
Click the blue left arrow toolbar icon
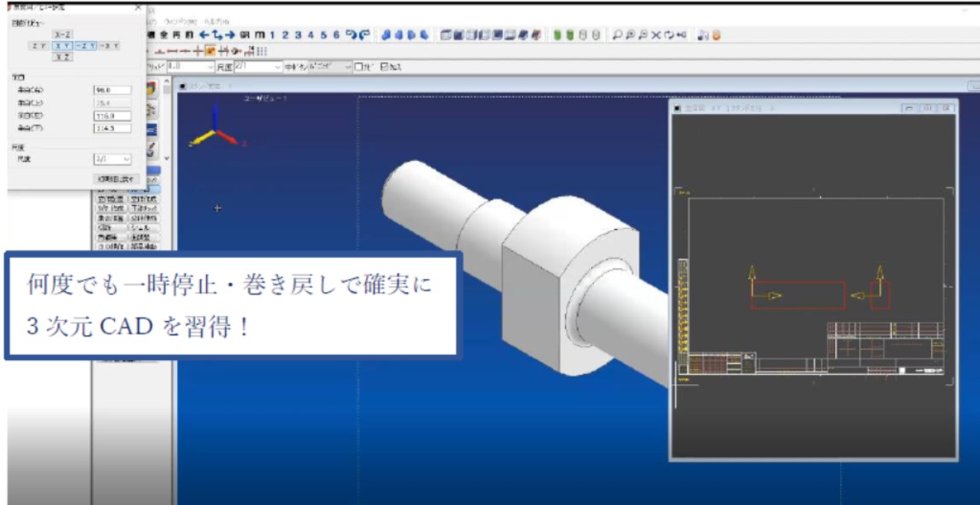204,35
